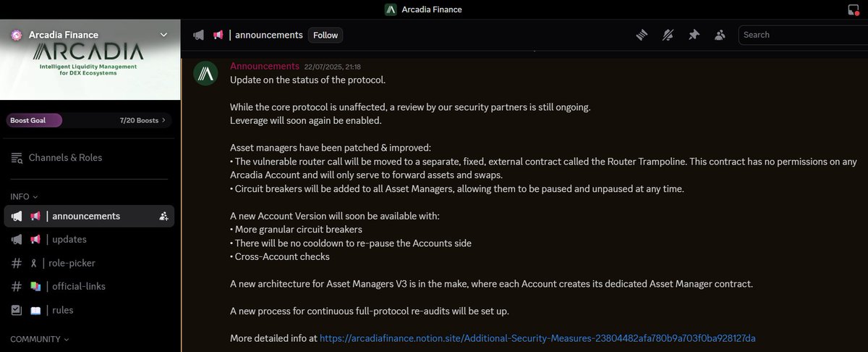Collapse the INFO channel category
Screen dimensions: 868x352
[24, 196]
